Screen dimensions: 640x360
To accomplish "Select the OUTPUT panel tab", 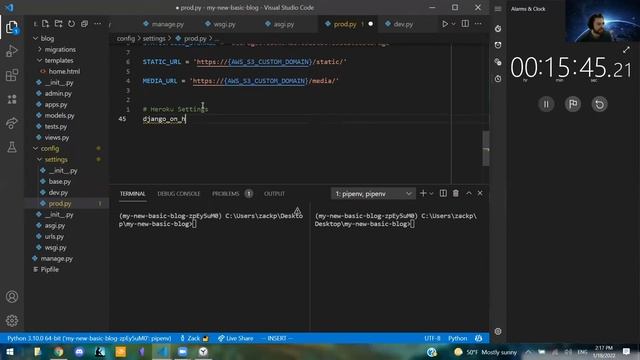I will (274, 194).
